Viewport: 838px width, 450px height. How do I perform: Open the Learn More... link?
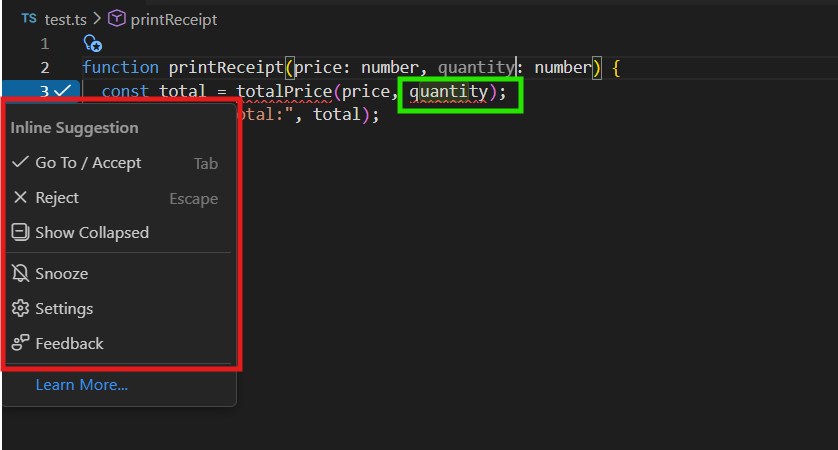pos(81,385)
